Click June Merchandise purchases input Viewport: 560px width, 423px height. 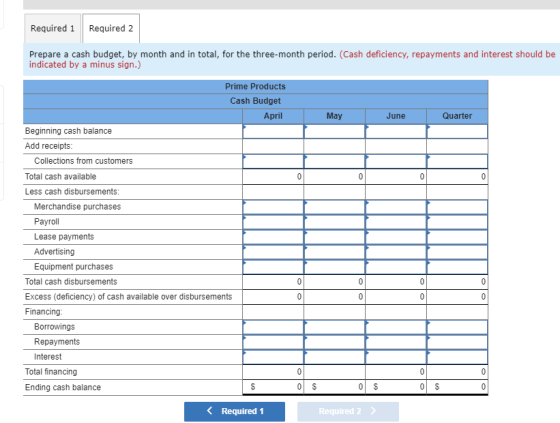pos(396,207)
